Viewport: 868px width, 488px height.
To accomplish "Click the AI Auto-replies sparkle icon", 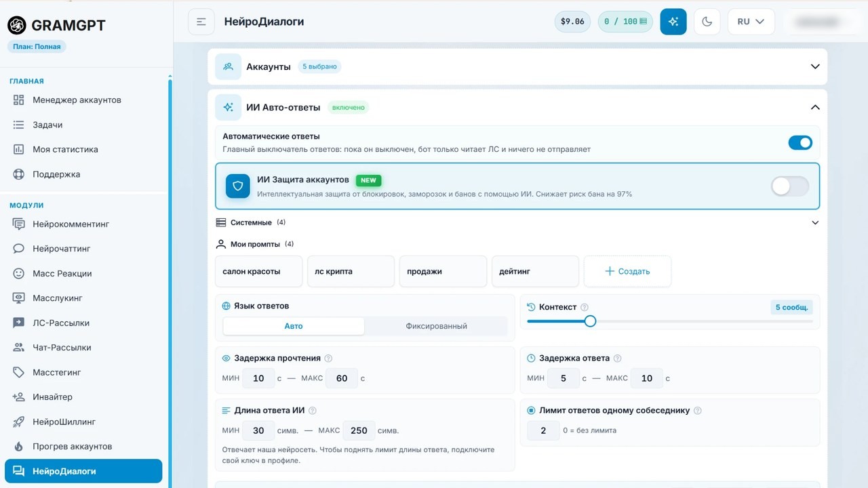I will (229, 107).
